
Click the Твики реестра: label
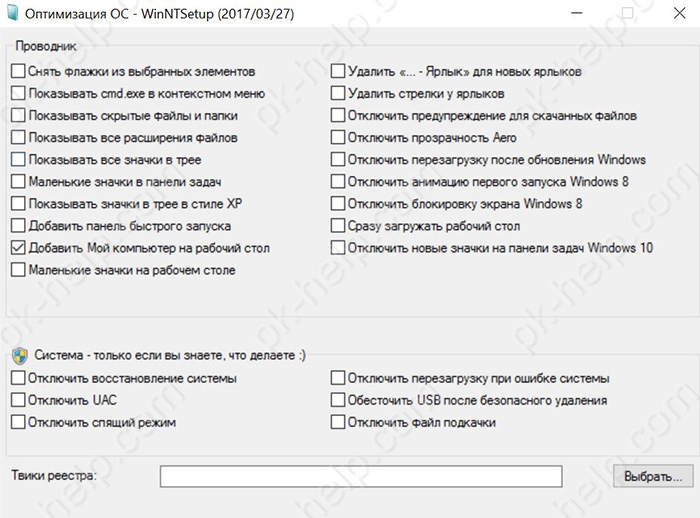(54, 475)
